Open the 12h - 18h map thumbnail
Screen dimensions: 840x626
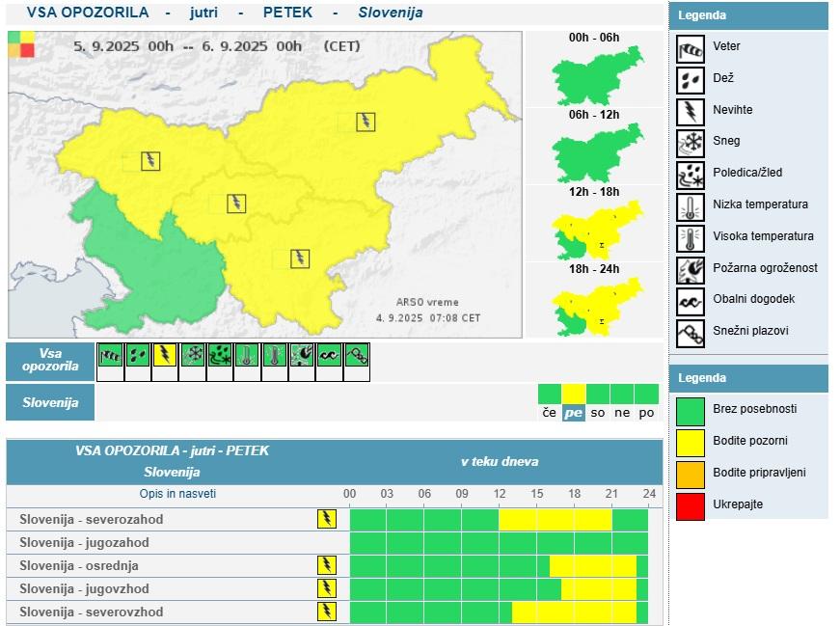coord(596,231)
